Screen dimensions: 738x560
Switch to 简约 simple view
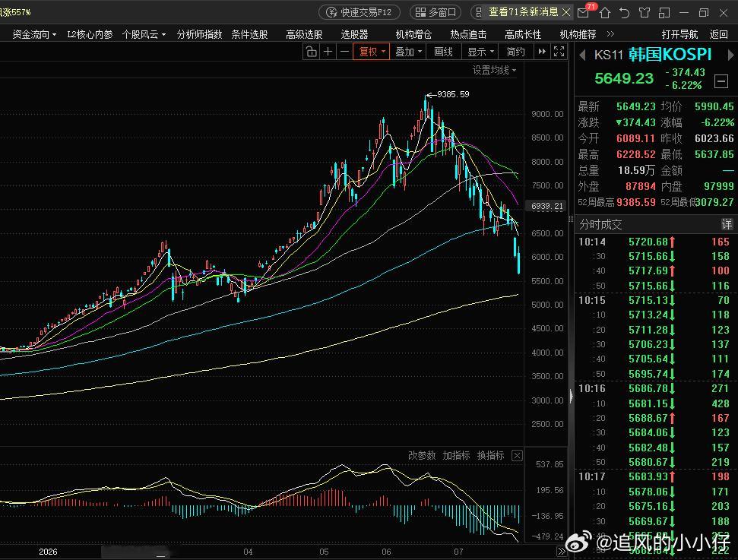[x=516, y=52]
